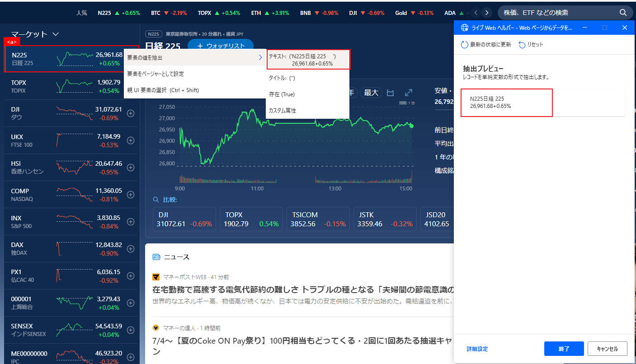Image resolution: width=636 pixels, height=364 pixels.
Task: Click the マネーポストWEB source icon
Action: [x=156, y=277]
